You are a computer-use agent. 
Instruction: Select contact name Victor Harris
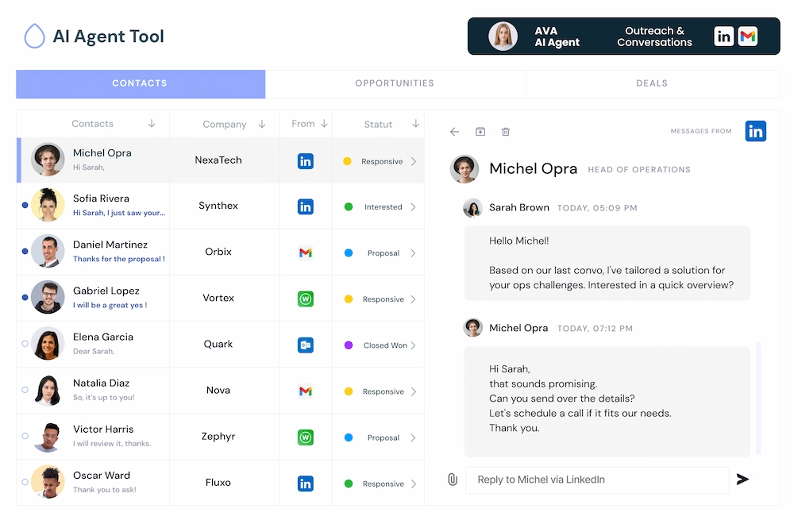point(103,430)
